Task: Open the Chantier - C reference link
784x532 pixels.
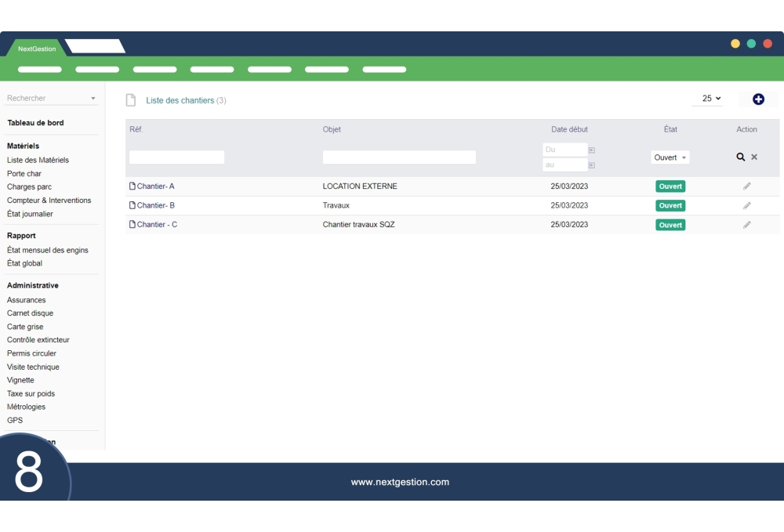Action: pos(157,225)
